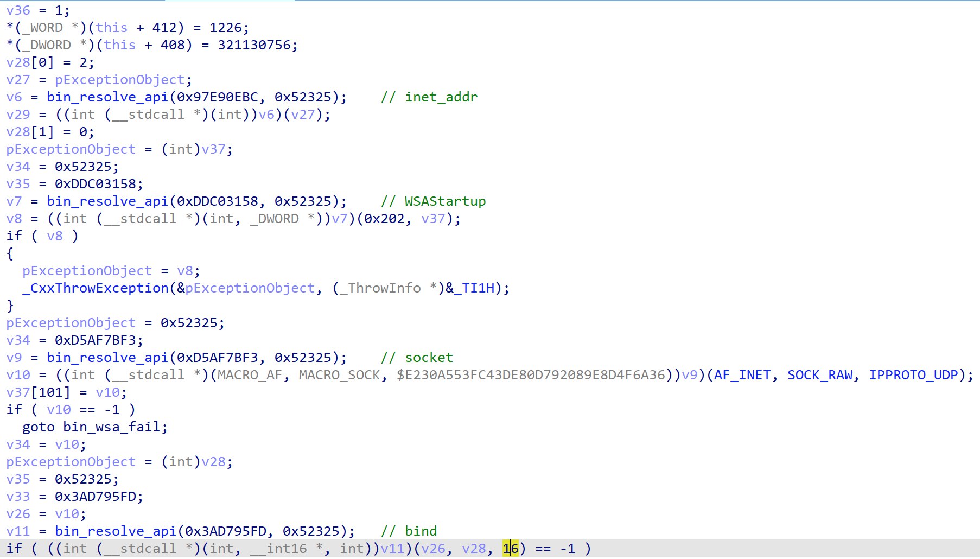Screen dimensions: 980x559
Task: Click the bind comment
Action: (x=409, y=531)
